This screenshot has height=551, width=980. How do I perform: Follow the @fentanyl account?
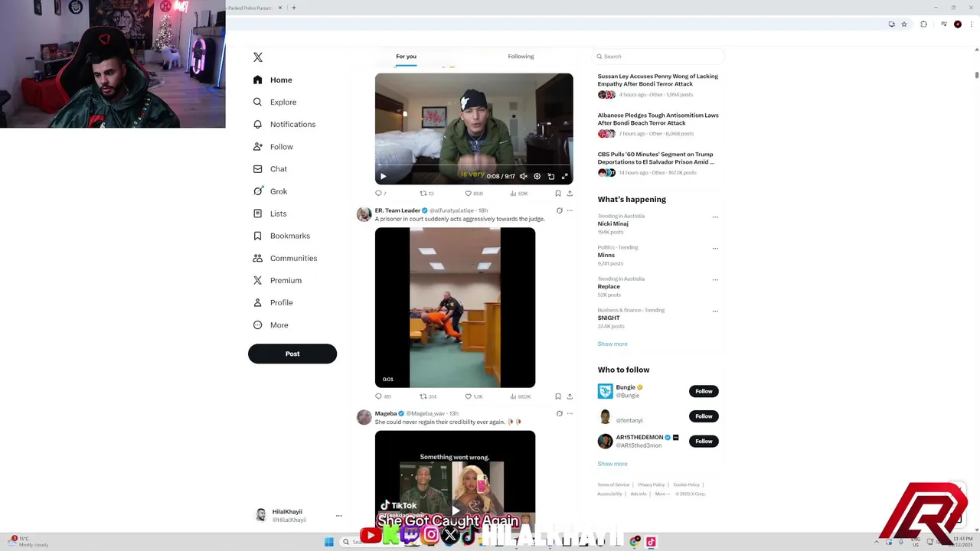point(704,416)
